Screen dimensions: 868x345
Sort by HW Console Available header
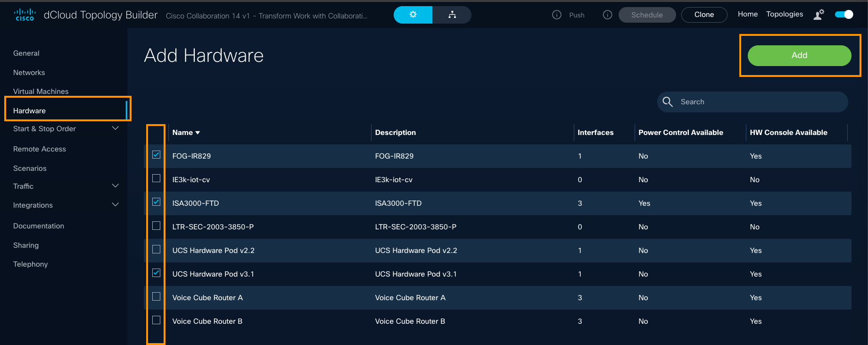click(x=788, y=133)
